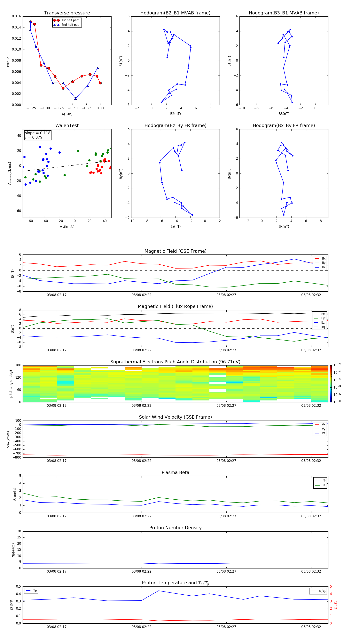
Task: Click the By legend entry in GSE magnetic field
Action: click(x=320, y=263)
